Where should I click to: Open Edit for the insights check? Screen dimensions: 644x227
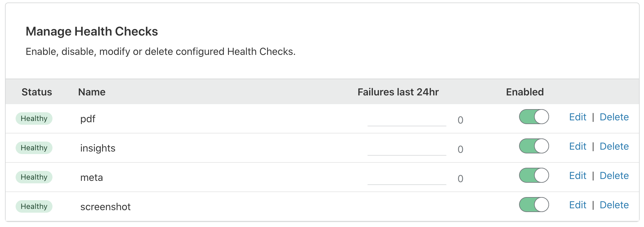pos(577,147)
